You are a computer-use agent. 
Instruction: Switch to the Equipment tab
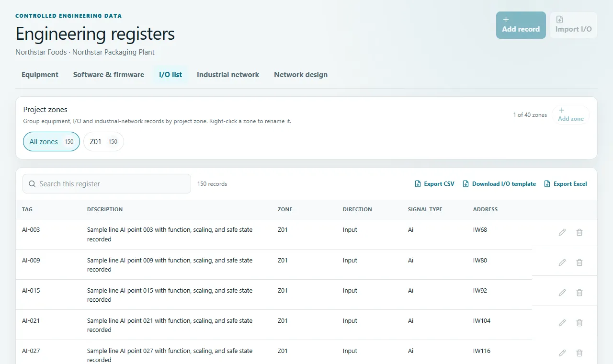click(40, 75)
